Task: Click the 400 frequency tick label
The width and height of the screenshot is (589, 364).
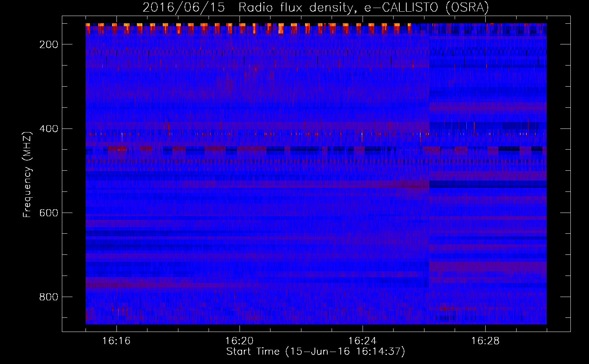Action: [x=49, y=128]
